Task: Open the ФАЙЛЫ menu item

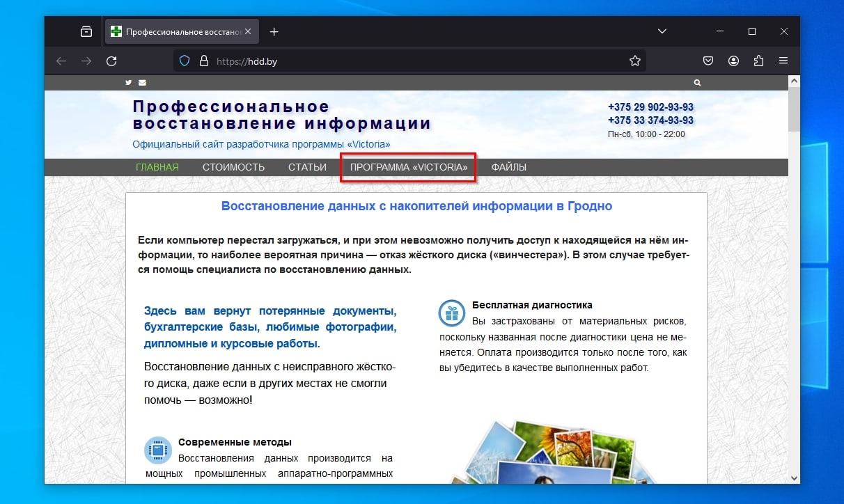Action: coord(509,167)
